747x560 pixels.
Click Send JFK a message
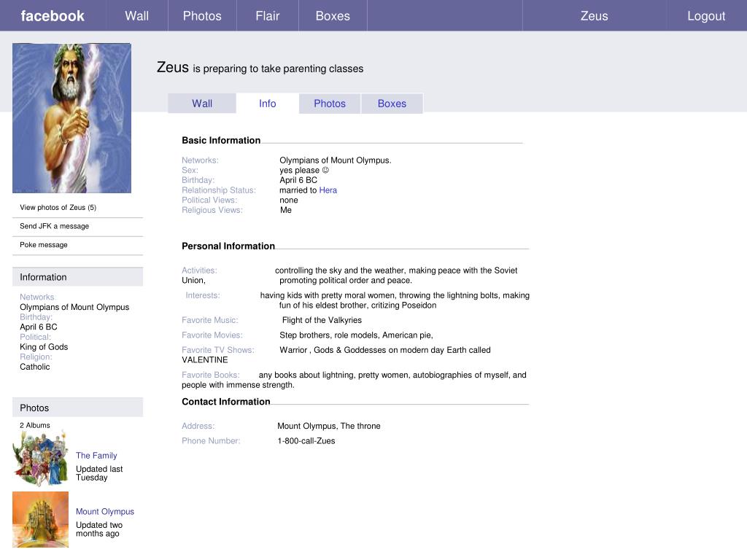[54, 226]
